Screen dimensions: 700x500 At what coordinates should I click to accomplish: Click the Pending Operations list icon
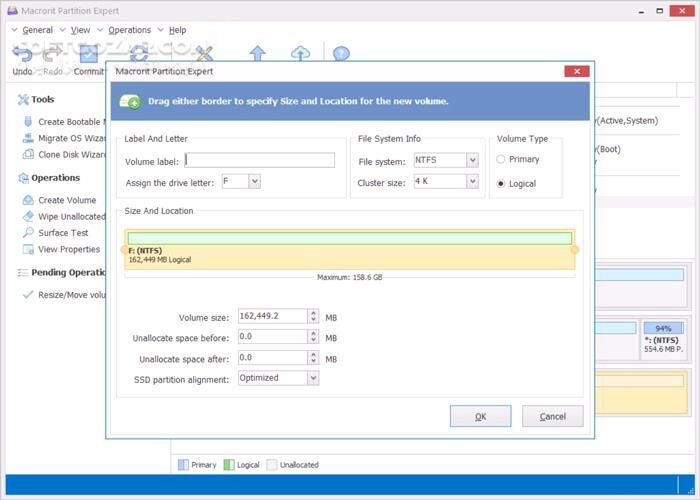coord(23,272)
